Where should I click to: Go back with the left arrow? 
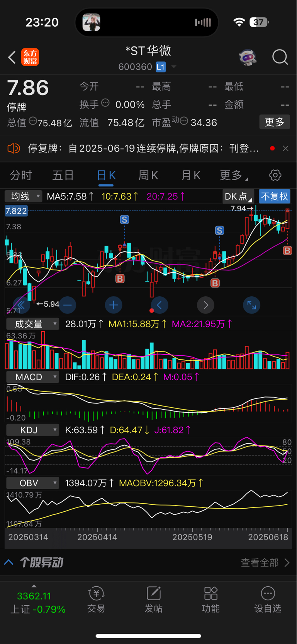[x=12, y=57]
